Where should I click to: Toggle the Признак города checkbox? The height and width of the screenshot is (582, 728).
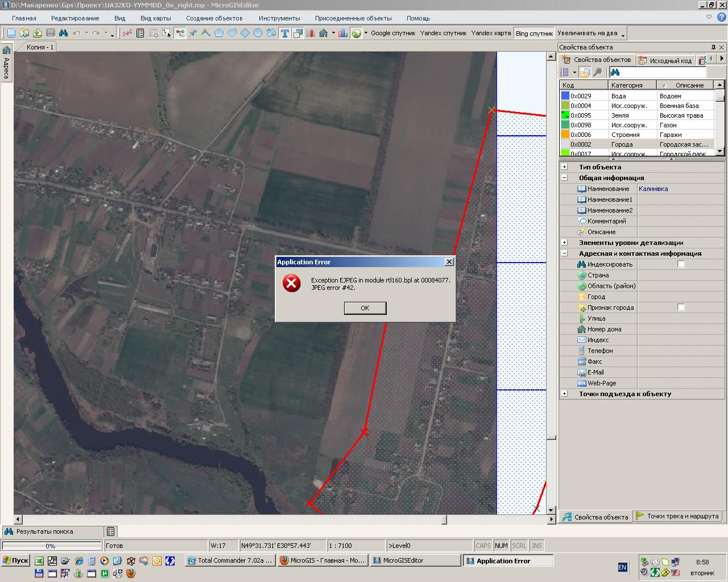point(681,307)
